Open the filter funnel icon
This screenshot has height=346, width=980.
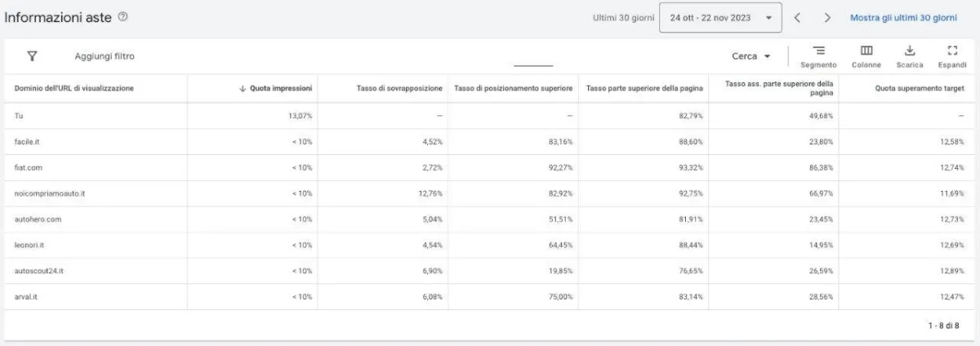(32, 56)
